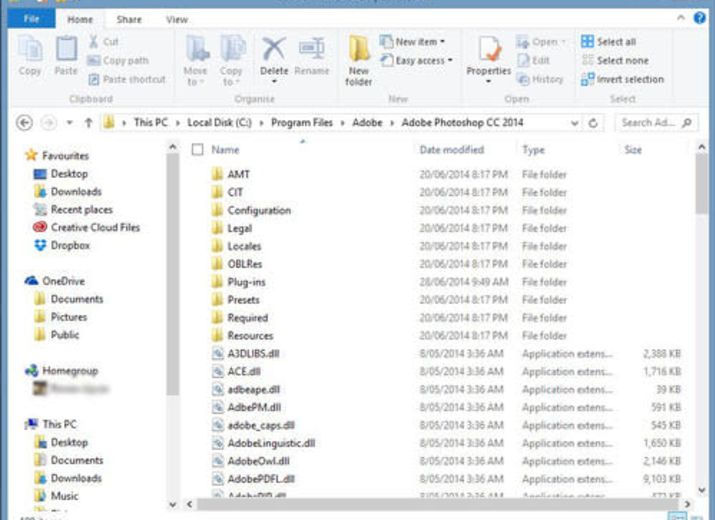Viewport: 715px width, 520px height.
Task: Jump to This PC in breadcrumb
Action: [x=150, y=123]
